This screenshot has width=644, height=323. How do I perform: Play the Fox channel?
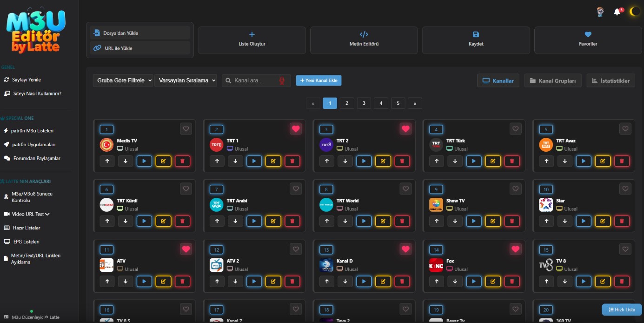474,281
